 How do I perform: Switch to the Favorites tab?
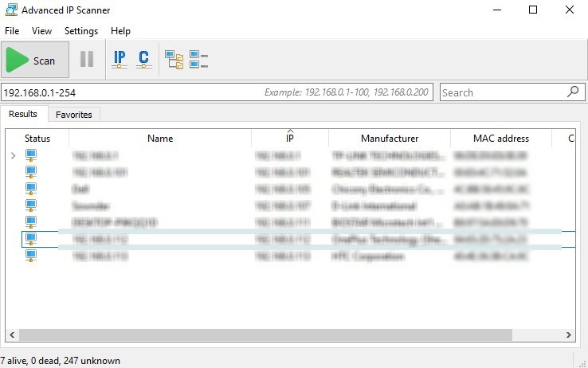[x=74, y=115]
